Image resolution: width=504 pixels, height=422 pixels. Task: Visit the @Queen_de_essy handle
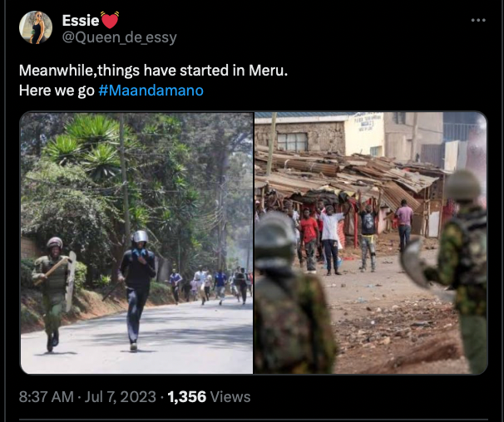click(x=119, y=37)
